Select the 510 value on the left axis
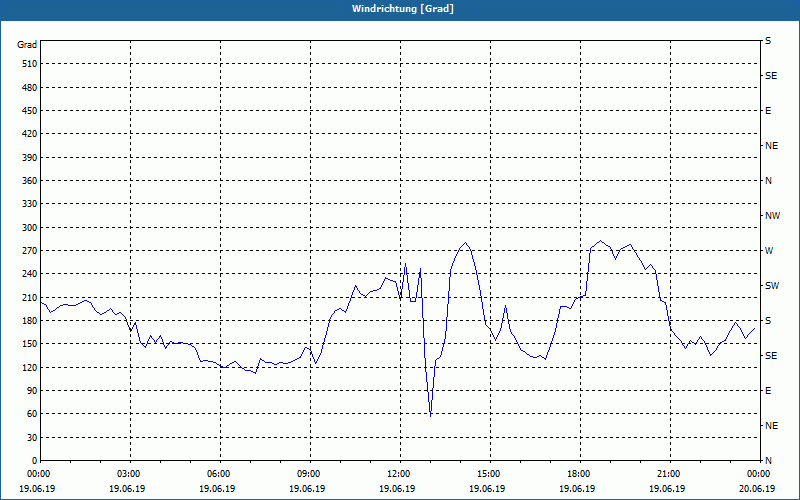 pos(30,64)
